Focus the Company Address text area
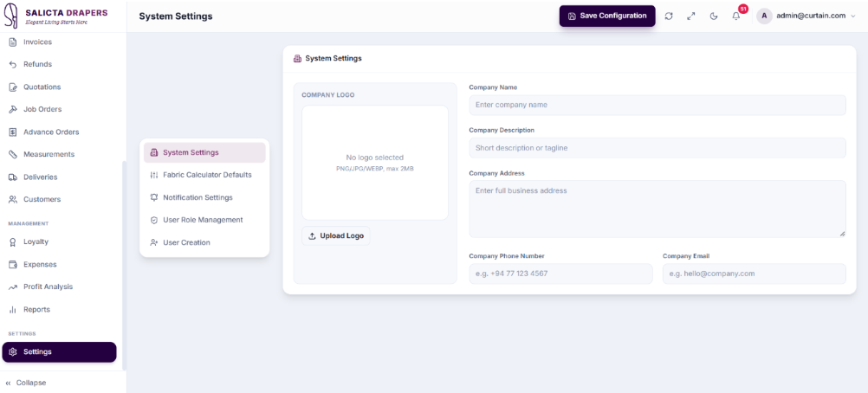 [x=657, y=209]
